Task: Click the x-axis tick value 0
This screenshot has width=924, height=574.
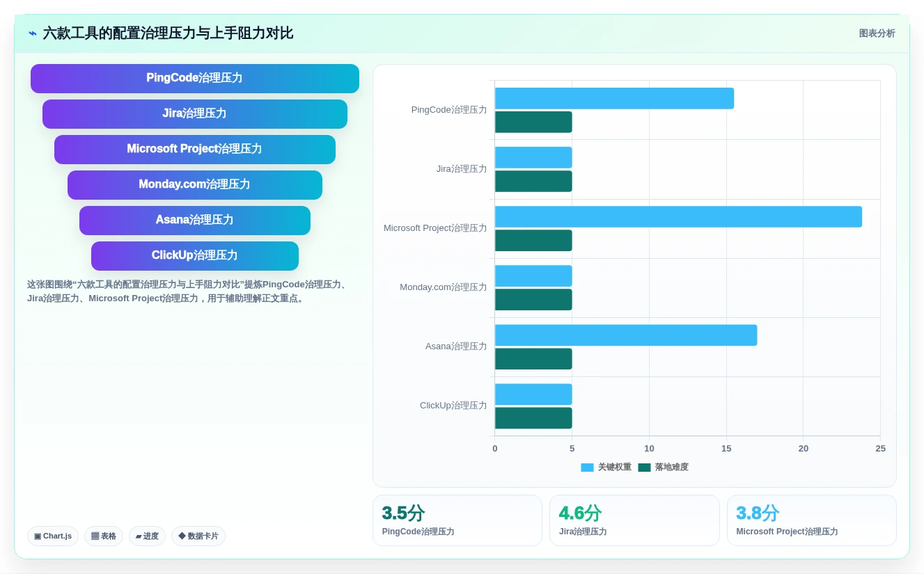Action: point(495,449)
